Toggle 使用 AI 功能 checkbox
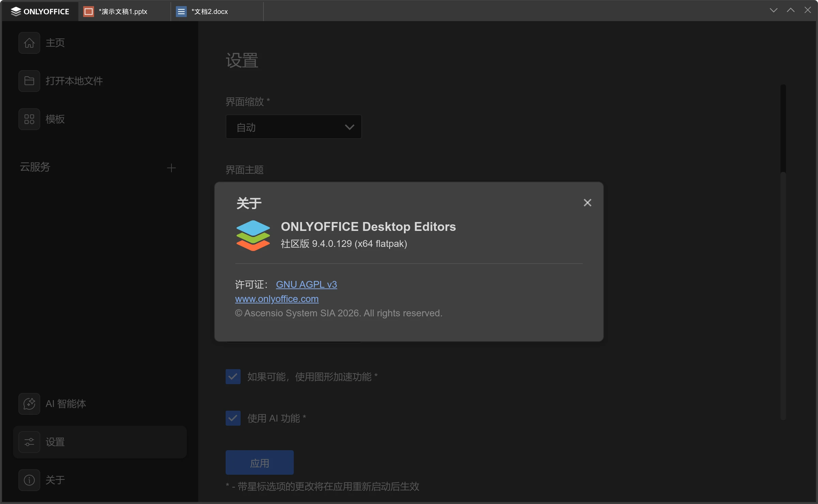Viewport: 818px width, 504px height. pyautogui.click(x=233, y=418)
